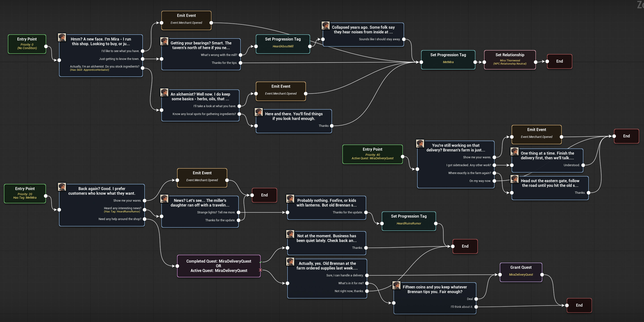Click the character icon on "Here and there. You'll find things"

259,112
